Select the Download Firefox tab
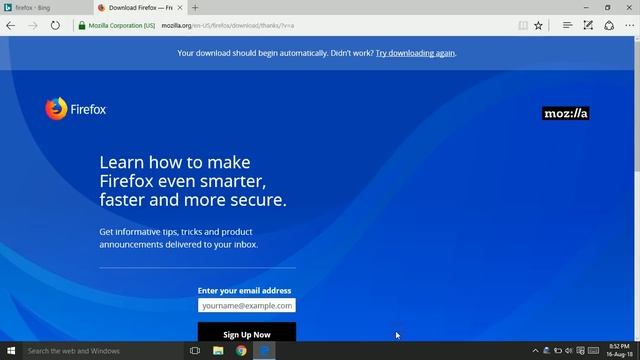Screen dimensions: 640x360 tap(140, 7)
